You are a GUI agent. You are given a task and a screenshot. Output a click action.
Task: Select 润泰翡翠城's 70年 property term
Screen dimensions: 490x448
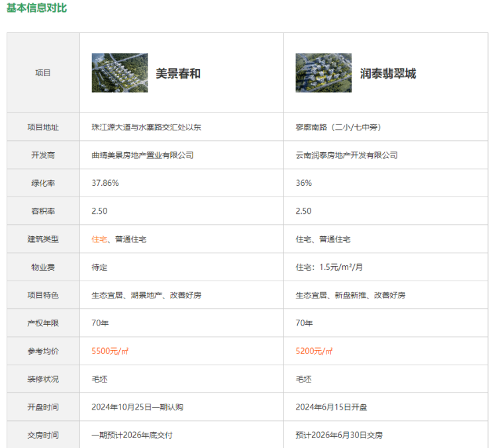coord(304,323)
